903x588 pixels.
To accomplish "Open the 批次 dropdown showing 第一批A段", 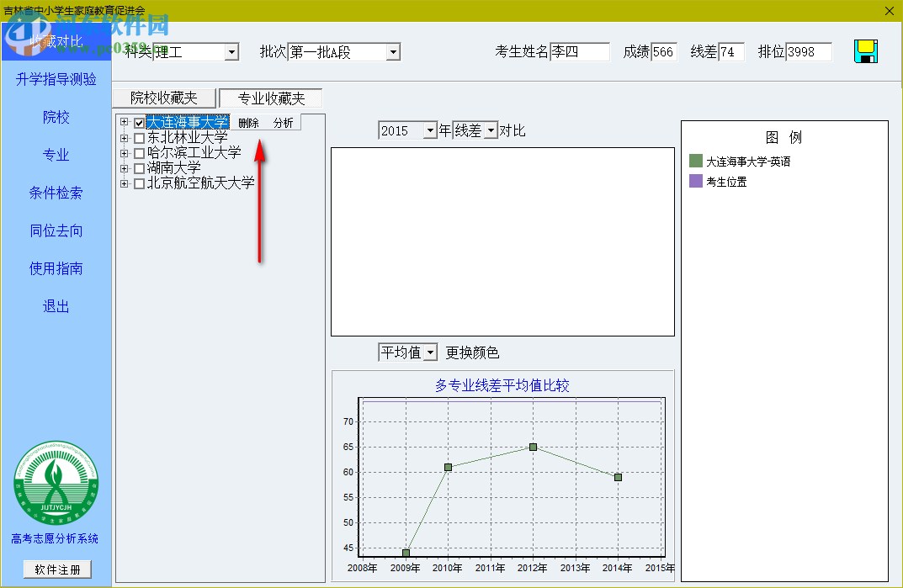I will tap(392, 51).
